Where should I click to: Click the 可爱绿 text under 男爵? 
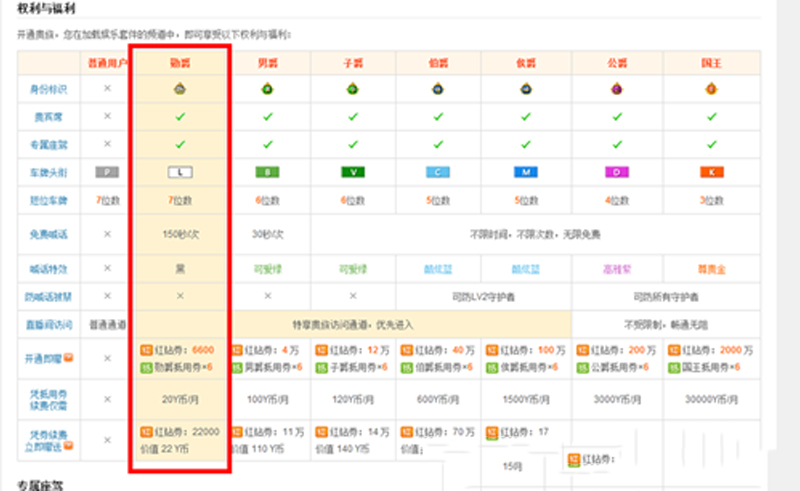tap(268, 269)
